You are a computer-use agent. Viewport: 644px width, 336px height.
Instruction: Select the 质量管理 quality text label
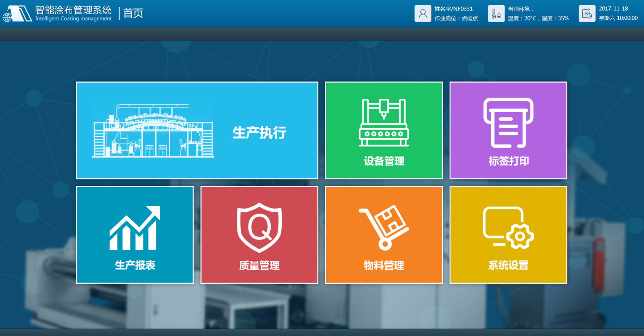click(259, 265)
